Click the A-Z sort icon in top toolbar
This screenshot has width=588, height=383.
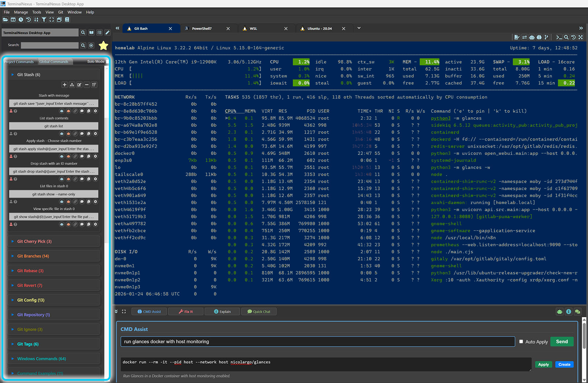(x=36, y=19)
